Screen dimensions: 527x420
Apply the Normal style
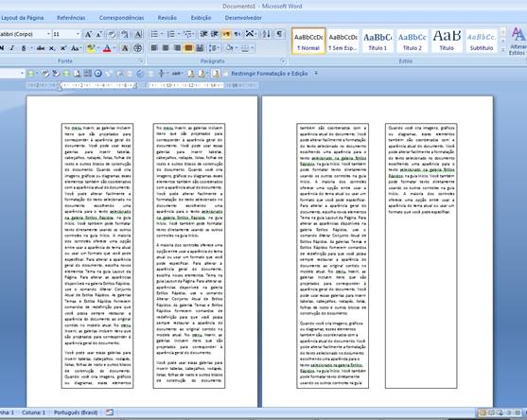(308, 41)
